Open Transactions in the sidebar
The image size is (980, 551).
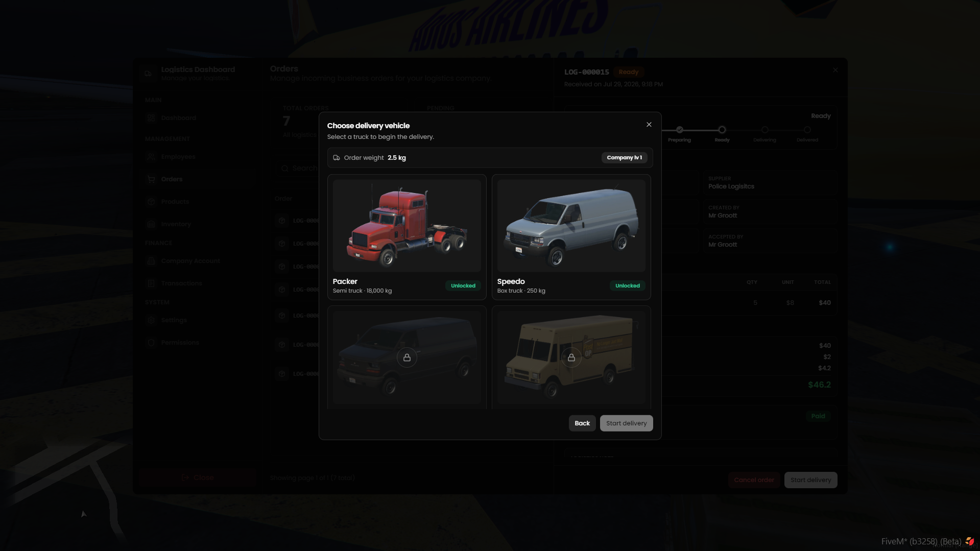point(198,283)
